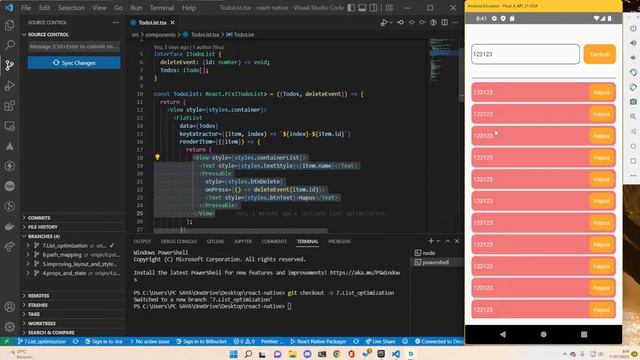
Task: Open the Docker whale view
Action: [9, 227]
